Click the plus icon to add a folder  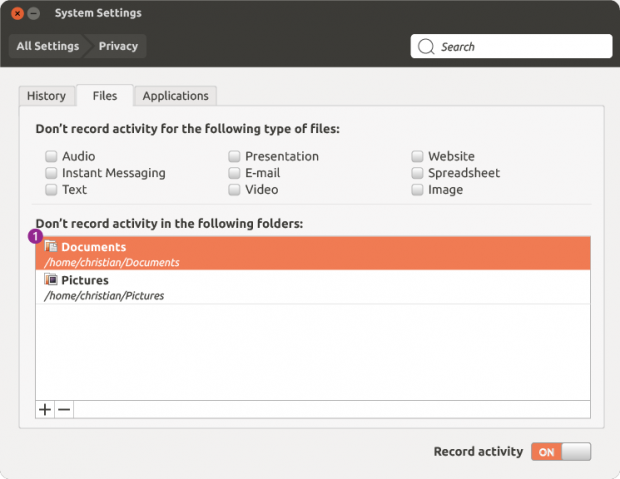point(45,409)
